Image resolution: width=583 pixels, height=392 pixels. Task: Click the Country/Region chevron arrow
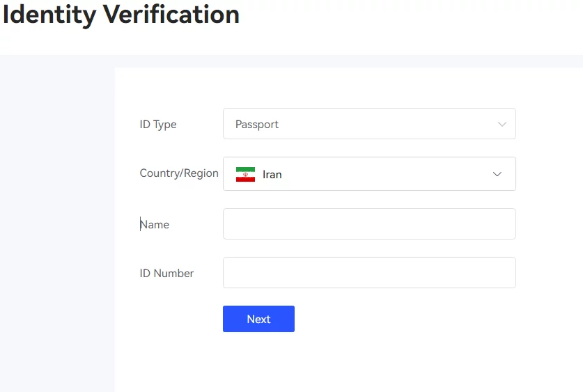coord(497,174)
